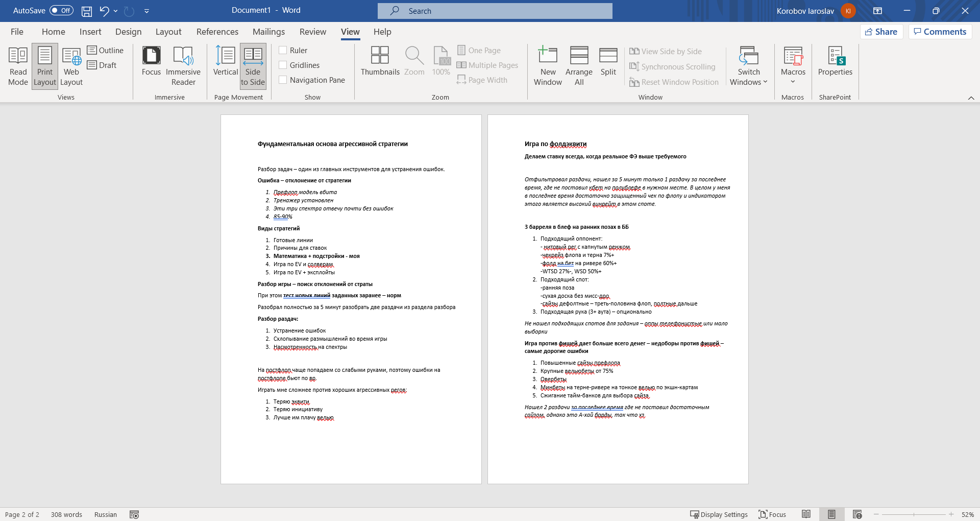
Task: Open document Properties for SharePoint
Action: [x=835, y=61]
